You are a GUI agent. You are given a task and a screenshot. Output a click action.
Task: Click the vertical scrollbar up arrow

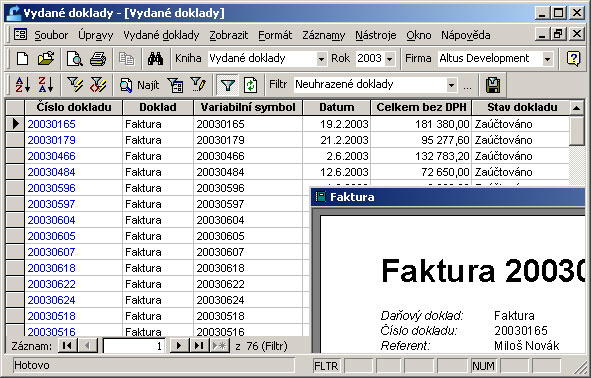click(576, 108)
